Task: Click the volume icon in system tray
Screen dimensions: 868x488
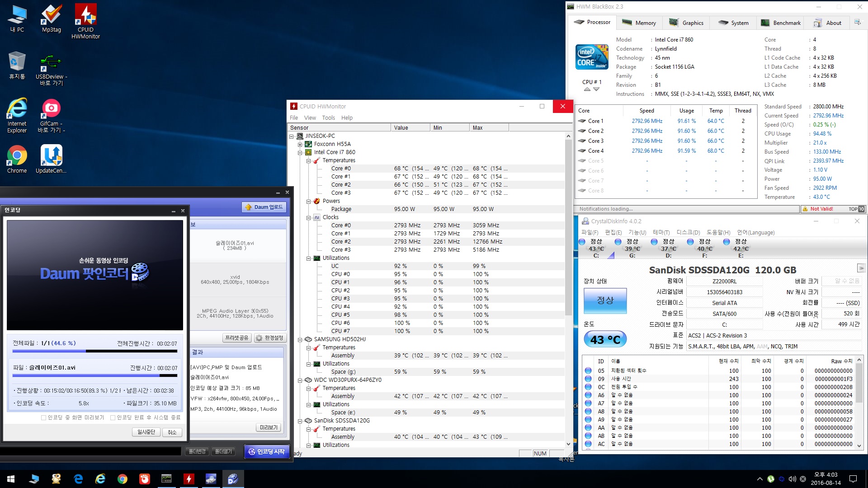Action: [x=792, y=479]
